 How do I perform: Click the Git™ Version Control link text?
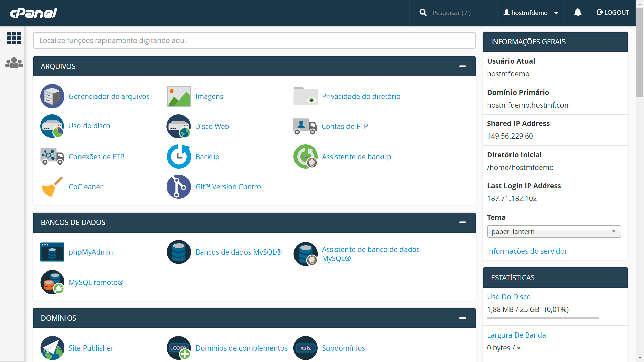(x=229, y=187)
